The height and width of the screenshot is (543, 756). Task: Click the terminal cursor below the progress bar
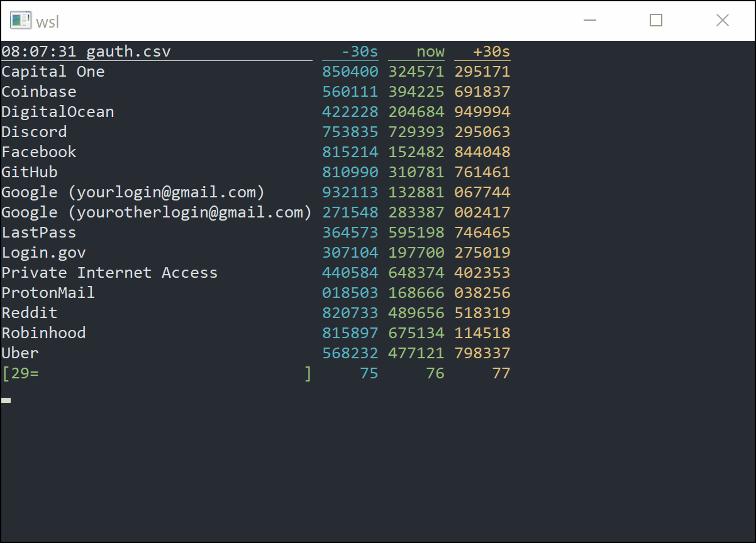click(x=6, y=400)
